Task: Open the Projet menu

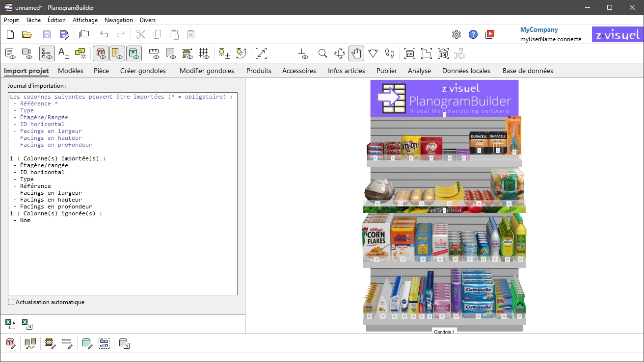Action: click(x=12, y=20)
